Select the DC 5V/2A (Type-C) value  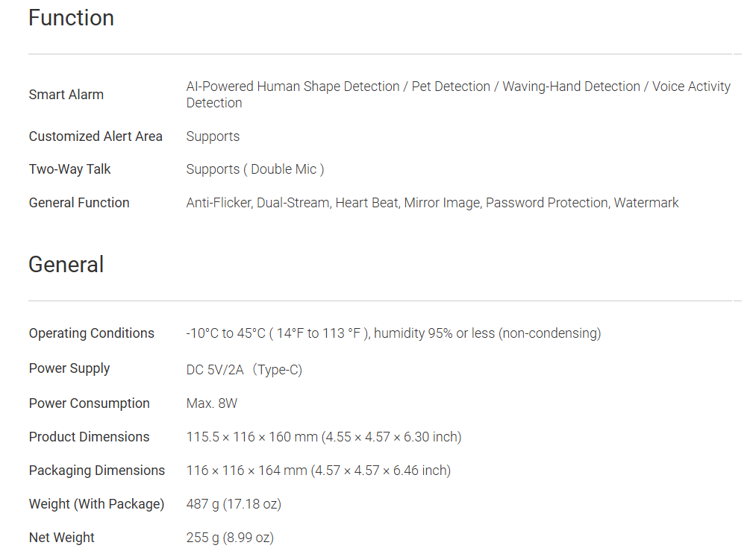pyautogui.click(x=244, y=370)
